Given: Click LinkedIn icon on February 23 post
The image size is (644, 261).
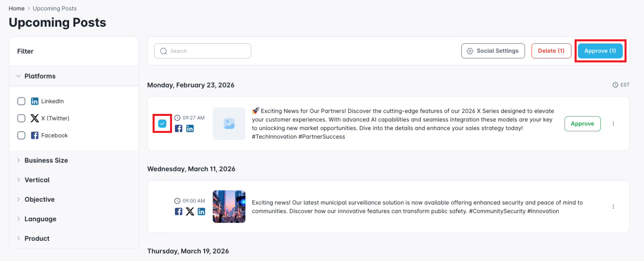Looking at the screenshot, I should point(190,128).
